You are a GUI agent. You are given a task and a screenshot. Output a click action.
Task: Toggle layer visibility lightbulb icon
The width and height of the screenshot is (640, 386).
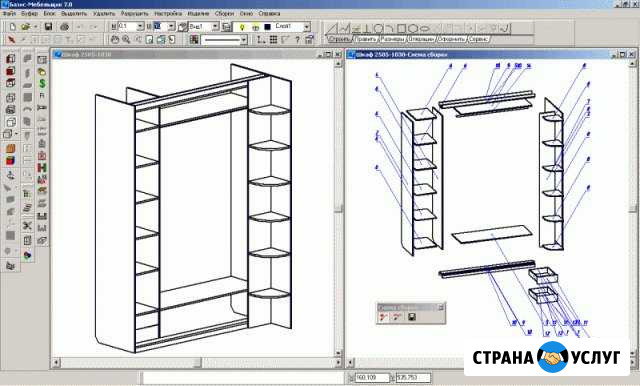click(242, 27)
